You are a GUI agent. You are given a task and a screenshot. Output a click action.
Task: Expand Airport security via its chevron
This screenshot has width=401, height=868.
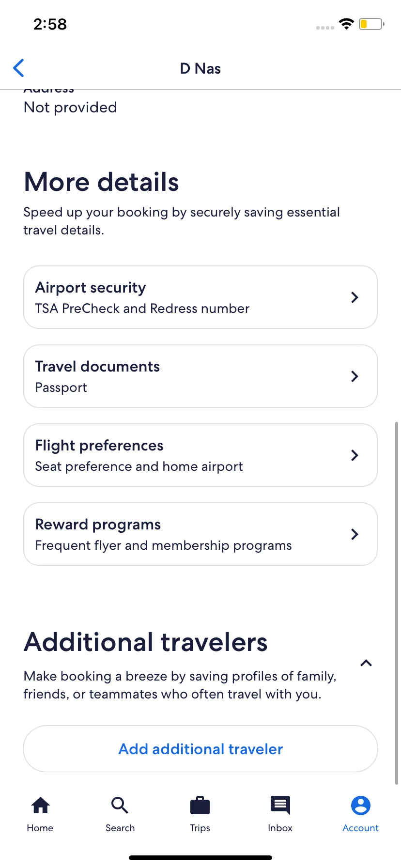click(355, 297)
